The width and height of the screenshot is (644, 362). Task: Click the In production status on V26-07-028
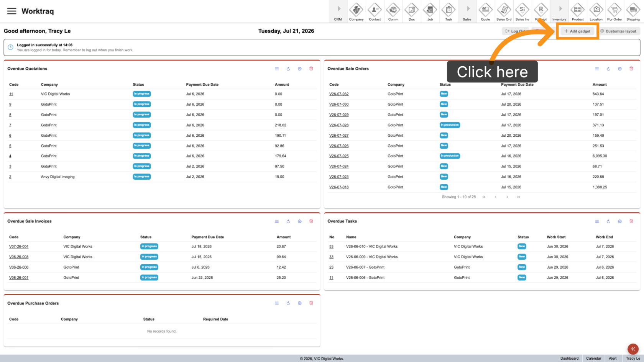pyautogui.click(x=450, y=125)
